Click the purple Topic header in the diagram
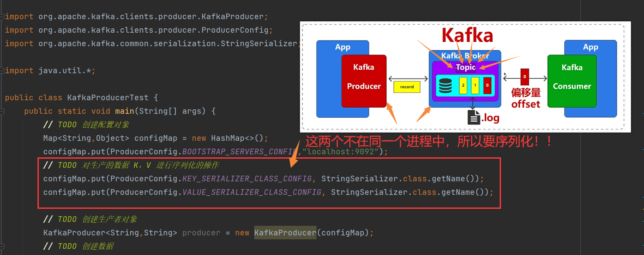The image size is (644, 255). pos(465,67)
